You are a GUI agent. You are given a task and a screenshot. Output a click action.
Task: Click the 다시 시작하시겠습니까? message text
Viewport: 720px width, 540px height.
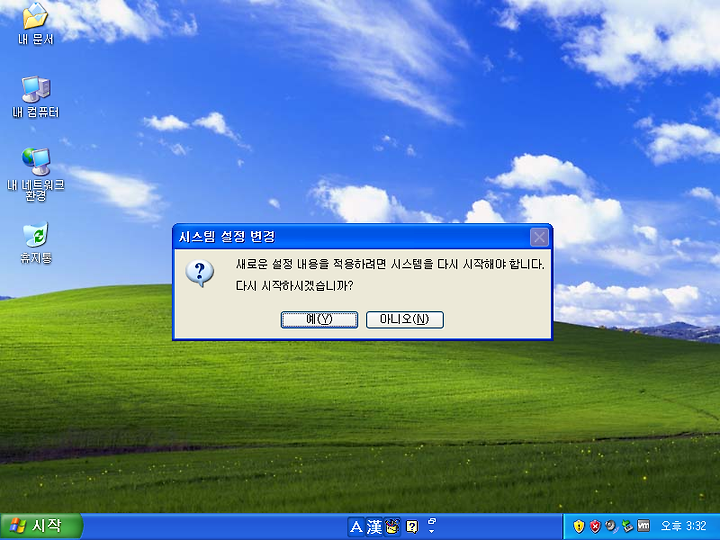click(x=294, y=286)
